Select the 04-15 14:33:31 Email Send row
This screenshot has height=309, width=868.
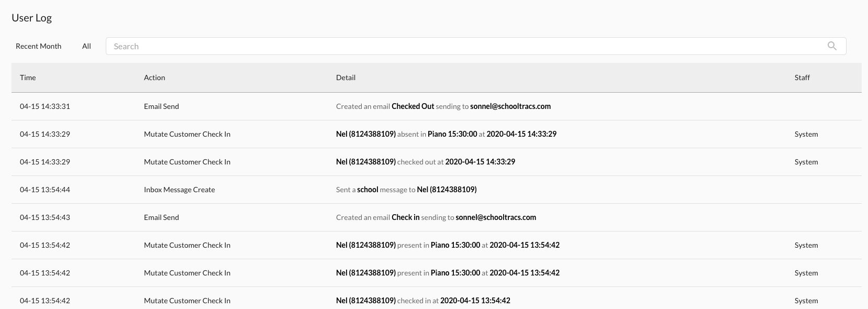coord(161,106)
